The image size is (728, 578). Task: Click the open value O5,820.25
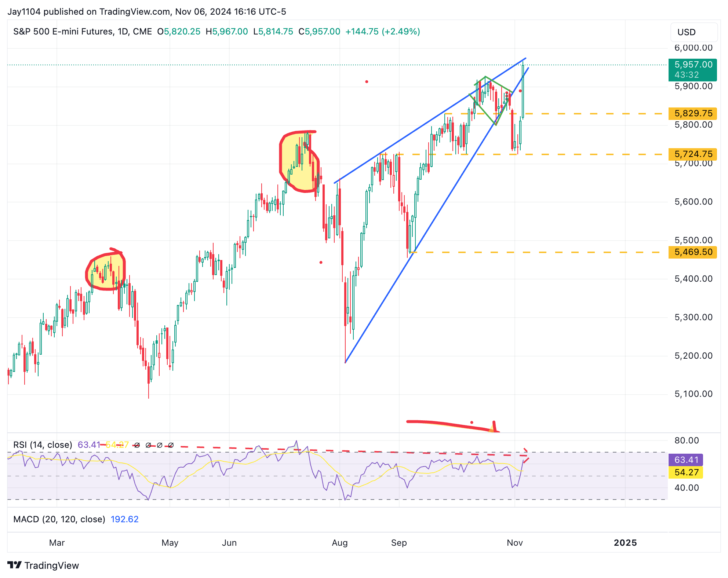point(179,32)
